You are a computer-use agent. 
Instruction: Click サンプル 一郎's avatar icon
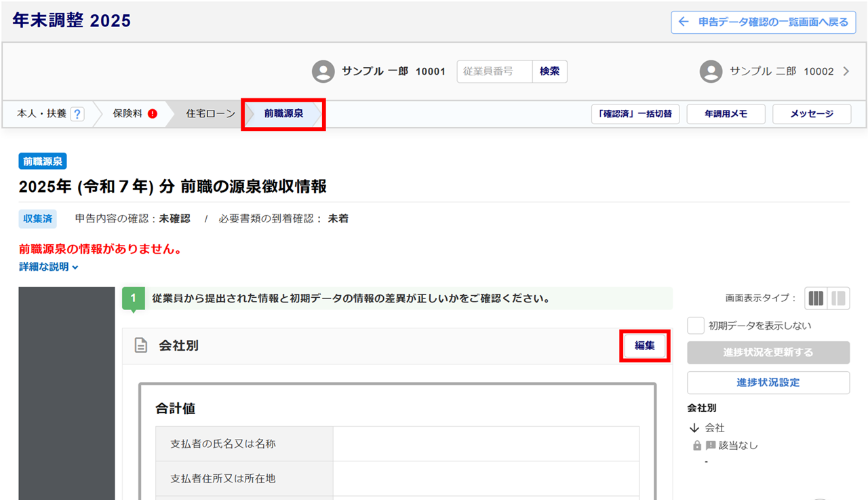click(x=323, y=71)
